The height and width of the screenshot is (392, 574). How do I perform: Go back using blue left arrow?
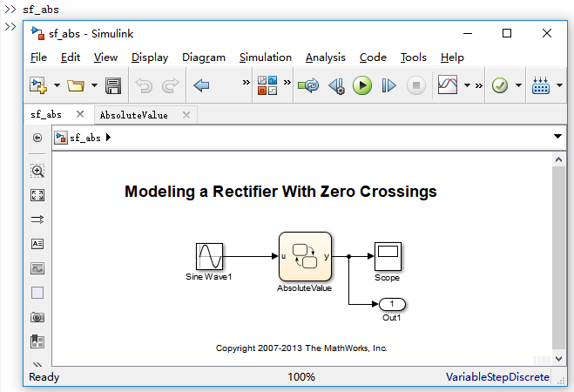[201, 85]
